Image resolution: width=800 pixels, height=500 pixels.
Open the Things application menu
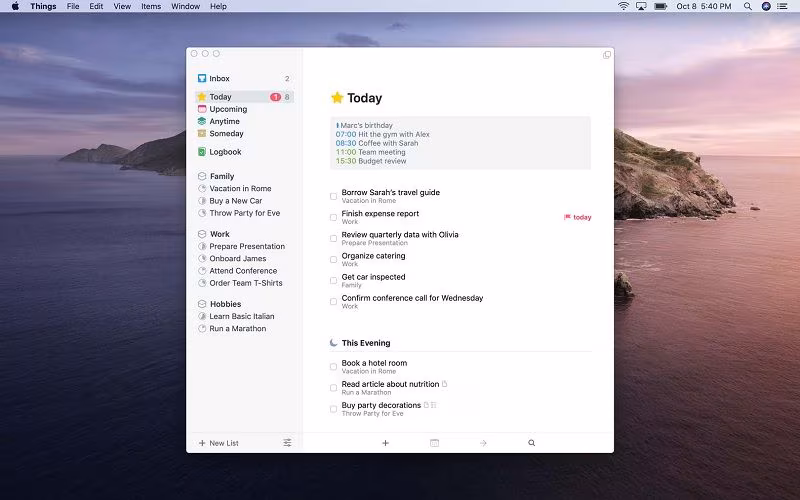pyautogui.click(x=43, y=6)
